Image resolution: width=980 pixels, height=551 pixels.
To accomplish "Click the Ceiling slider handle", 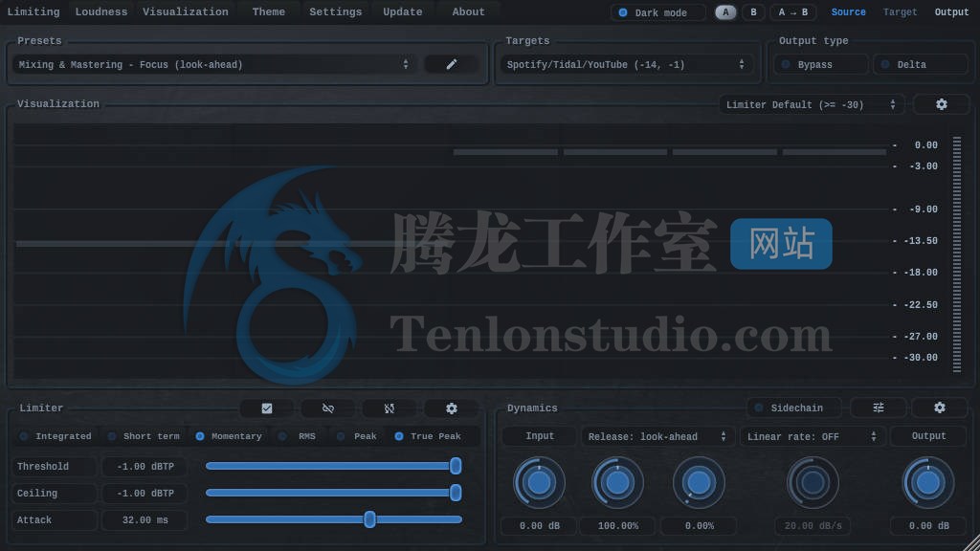I will [x=456, y=493].
